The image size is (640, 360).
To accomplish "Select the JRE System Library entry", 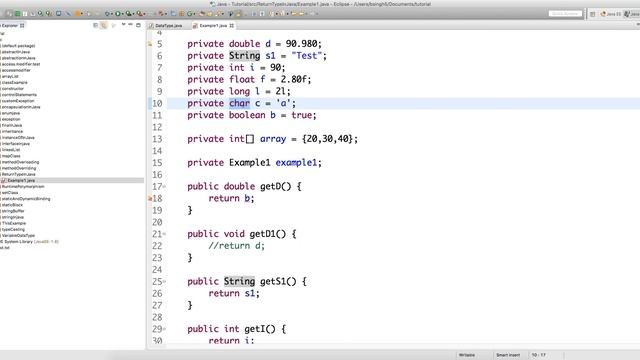I will [x=29, y=242].
